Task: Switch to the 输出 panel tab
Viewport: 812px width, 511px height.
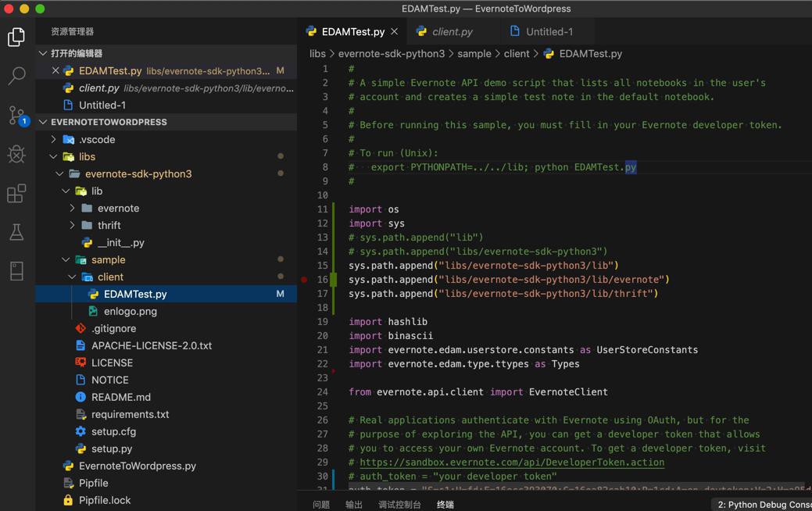Action: (354, 504)
